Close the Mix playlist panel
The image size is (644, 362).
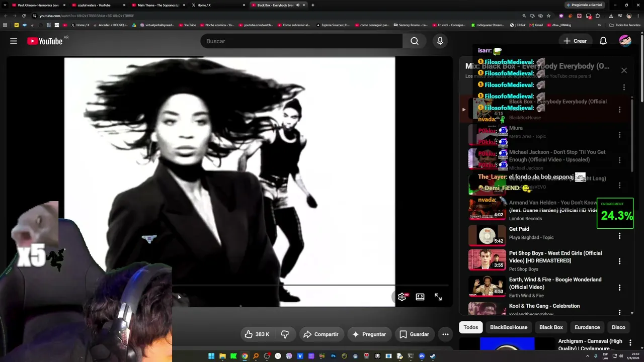point(624,70)
